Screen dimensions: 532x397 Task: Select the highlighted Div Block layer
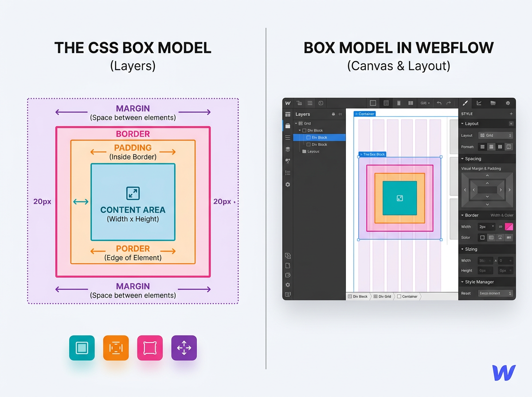tap(319, 137)
